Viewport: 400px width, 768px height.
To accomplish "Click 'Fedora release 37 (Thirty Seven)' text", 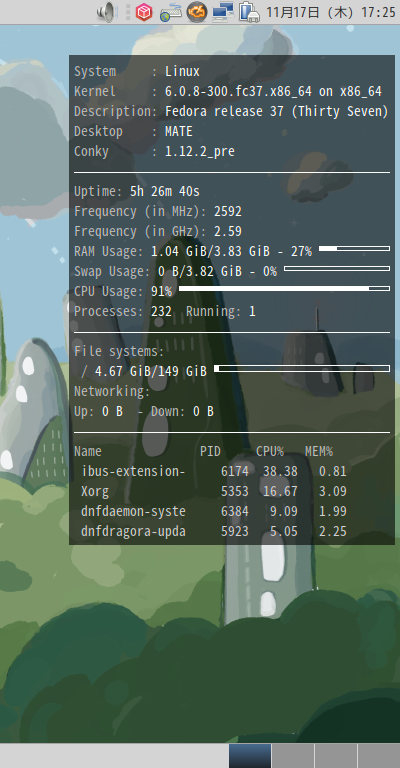I will pyautogui.click(x=277, y=112).
